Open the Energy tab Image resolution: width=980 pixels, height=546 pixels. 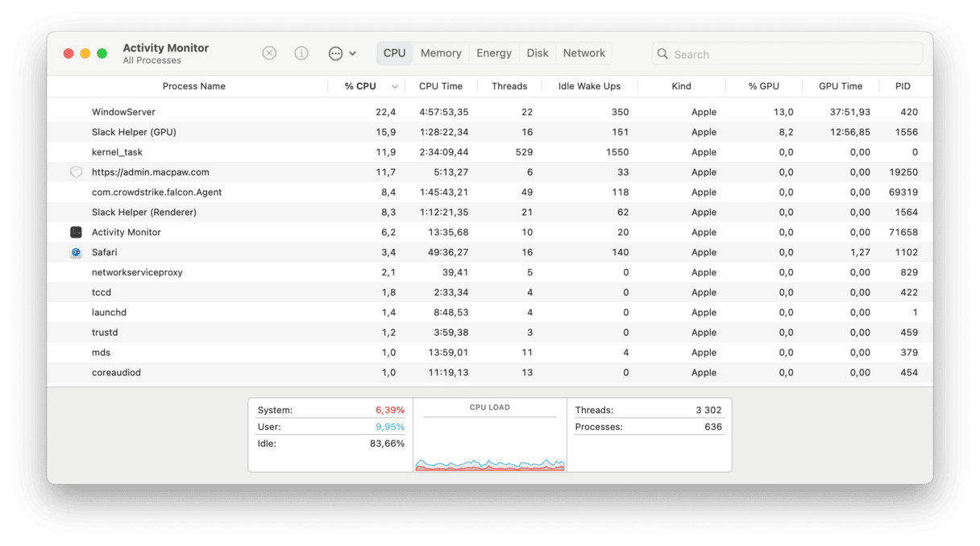pos(494,53)
